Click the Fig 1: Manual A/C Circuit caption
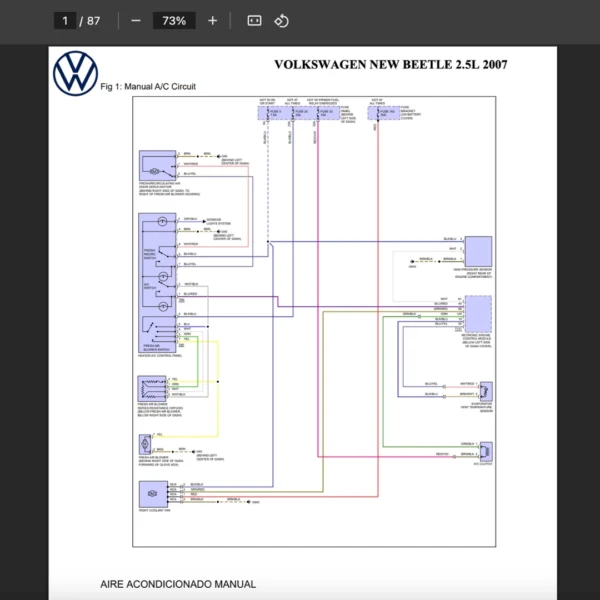The height and width of the screenshot is (600, 600). 148,87
